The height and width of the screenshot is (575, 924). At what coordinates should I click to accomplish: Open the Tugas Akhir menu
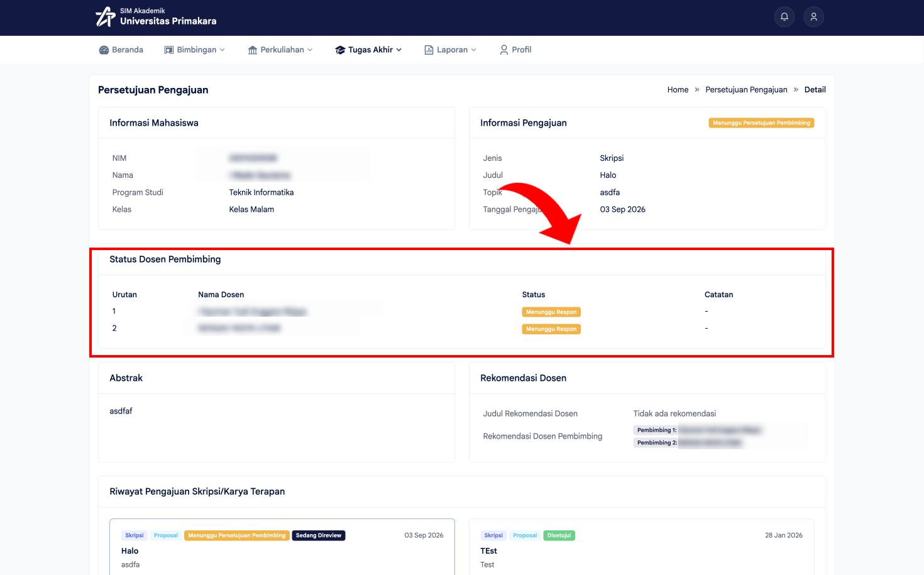pos(368,50)
